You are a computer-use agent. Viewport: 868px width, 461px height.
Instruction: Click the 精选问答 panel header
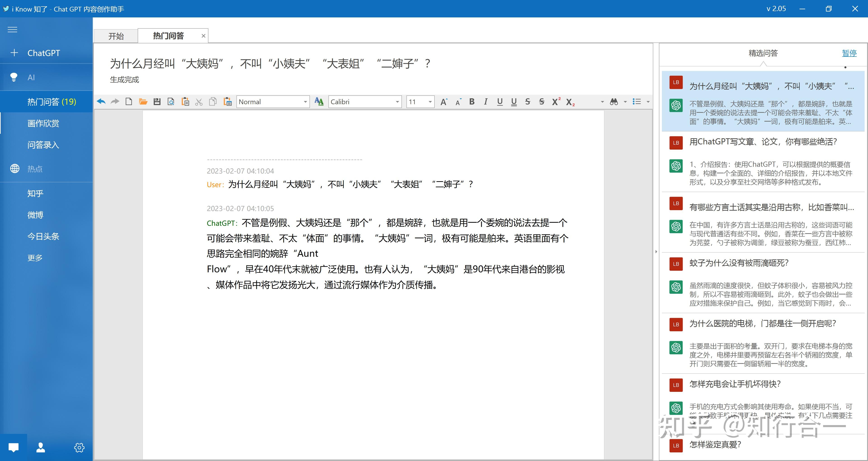coord(763,53)
